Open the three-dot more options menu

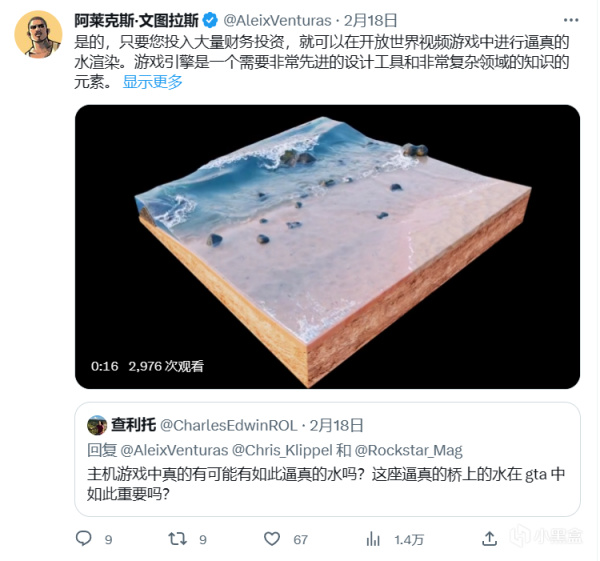point(571,20)
